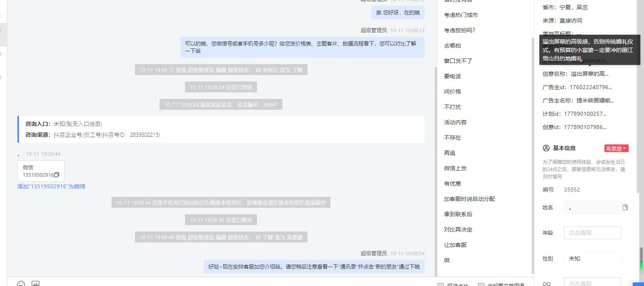Click the 来源 value 直接访问

click(571, 21)
